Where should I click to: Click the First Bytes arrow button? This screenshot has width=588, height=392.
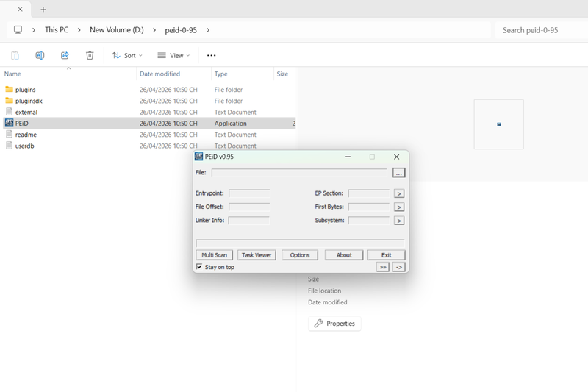[x=399, y=207]
